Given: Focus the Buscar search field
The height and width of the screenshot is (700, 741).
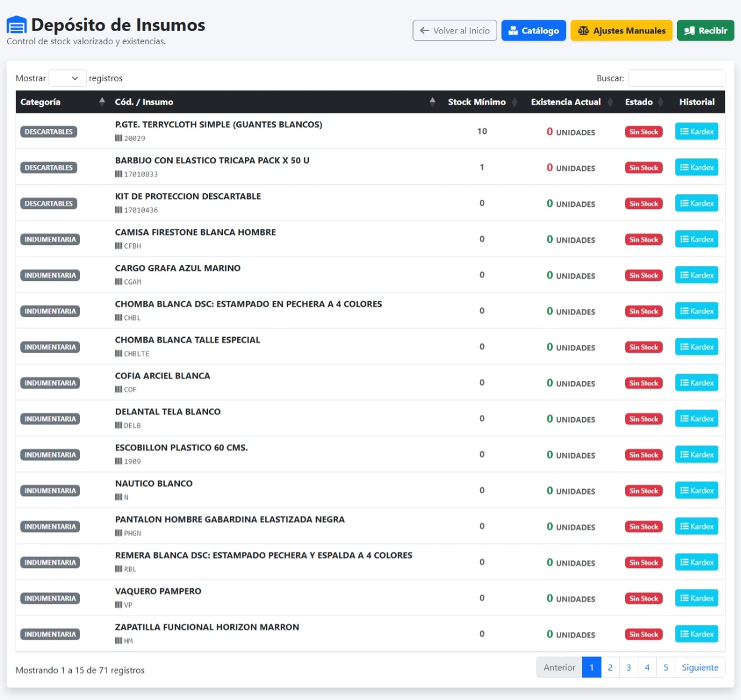Looking at the screenshot, I should tap(676, 78).
